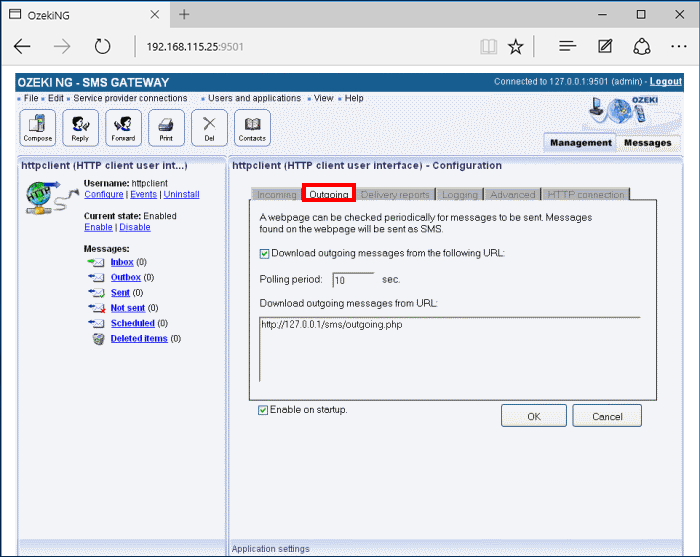Open the browser reading view icon
This screenshot has width=700, height=557.
click(x=488, y=46)
